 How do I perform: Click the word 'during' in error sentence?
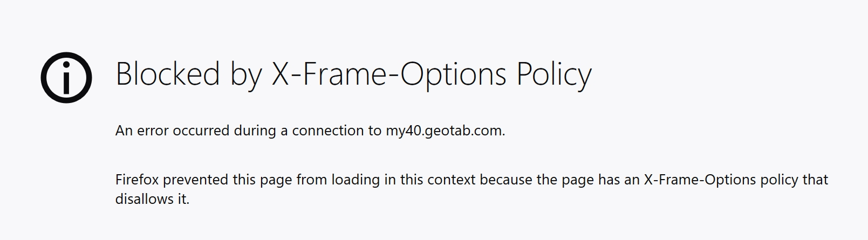pos(255,131)
